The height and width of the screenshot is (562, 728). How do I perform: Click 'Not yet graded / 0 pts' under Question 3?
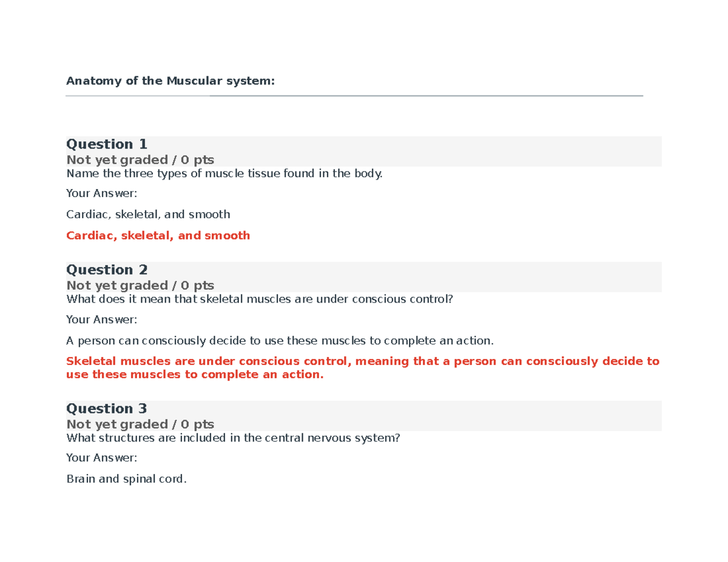(140, 424)
